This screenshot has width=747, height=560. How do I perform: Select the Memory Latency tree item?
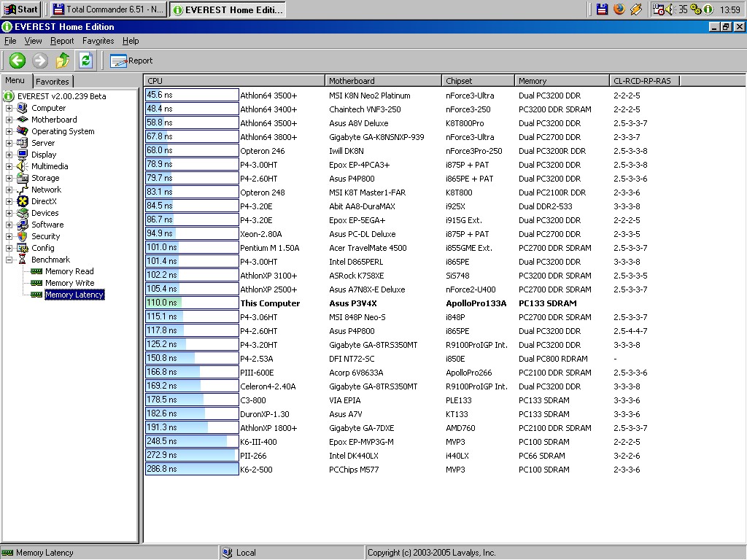point(74,295)
